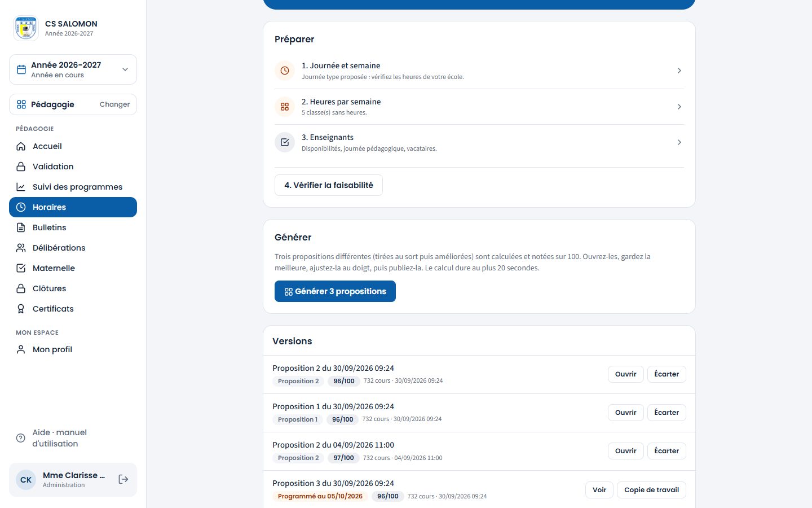Screen dimensions: 812x508
Task: Click Copie de travail for Proposition 3
Action: pyautogui.click(x=651, y=490)
